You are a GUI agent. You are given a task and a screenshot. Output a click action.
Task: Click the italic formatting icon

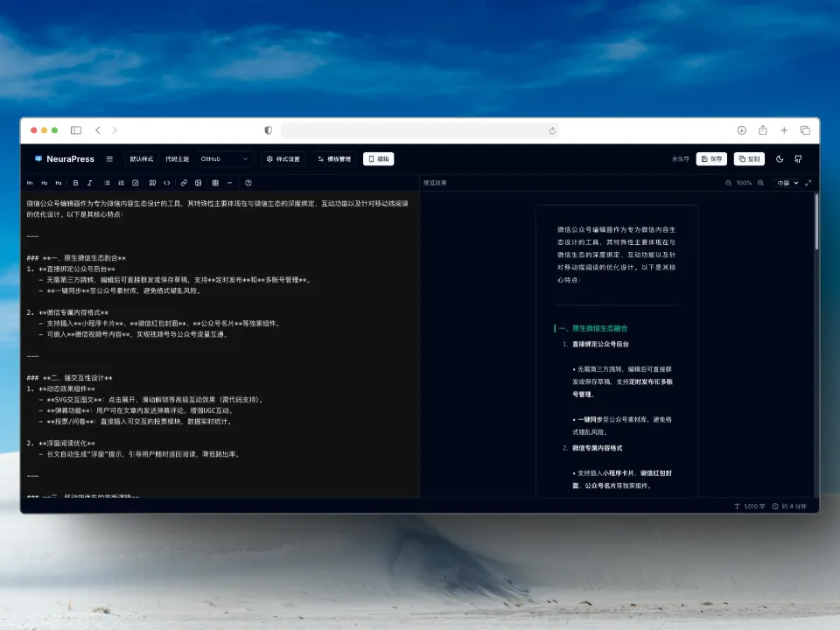89,183
